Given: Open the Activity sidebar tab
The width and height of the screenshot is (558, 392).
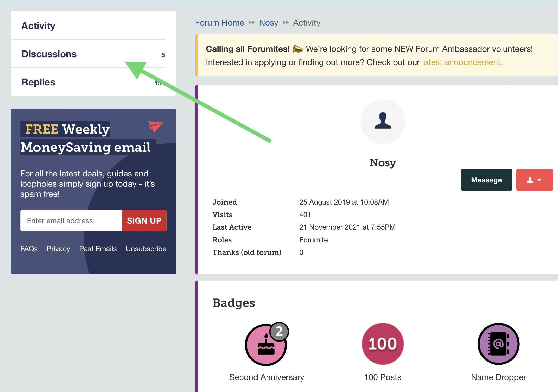Looking at the screenshot, I should 38,26.
